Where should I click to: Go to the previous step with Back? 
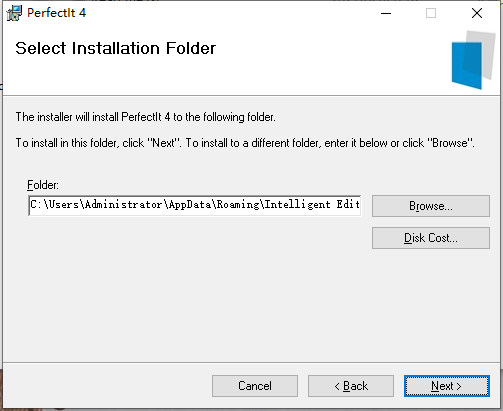click(x=351, y=386)
